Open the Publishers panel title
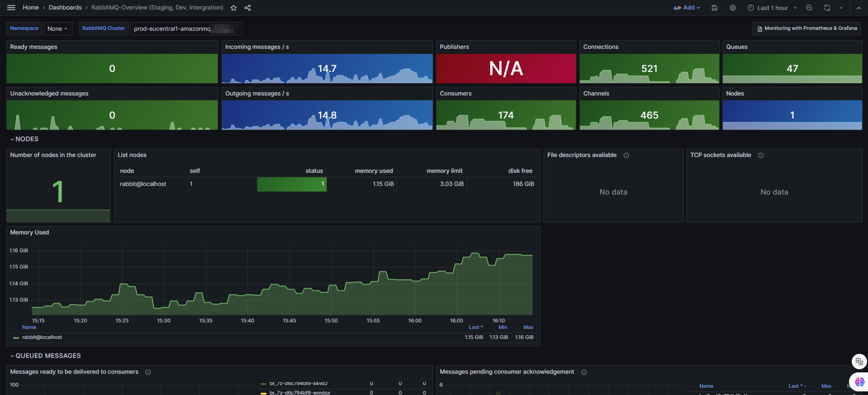This screenshot has height=395, width=868. click(454, 47)
